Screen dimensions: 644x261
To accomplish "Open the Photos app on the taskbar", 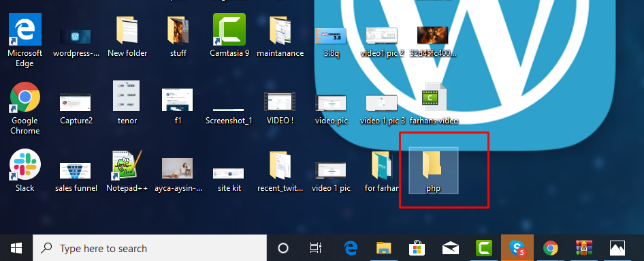I will [x=617, y=248].
